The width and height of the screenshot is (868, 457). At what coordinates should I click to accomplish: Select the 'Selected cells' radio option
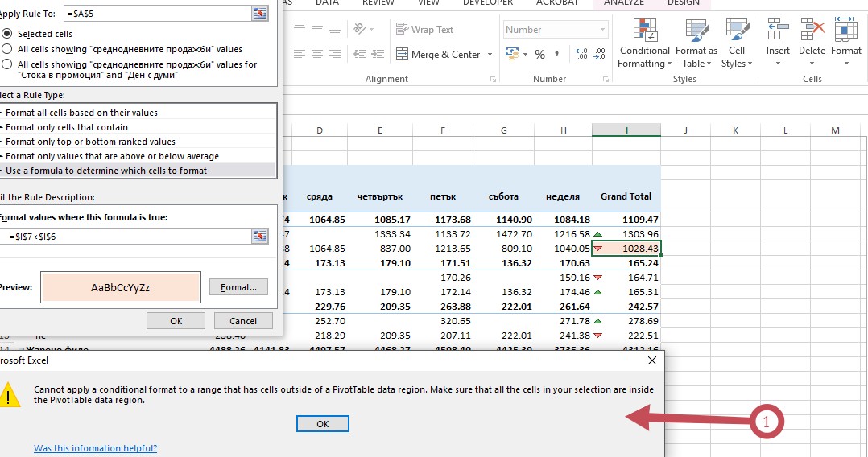(x=7, y=34)
